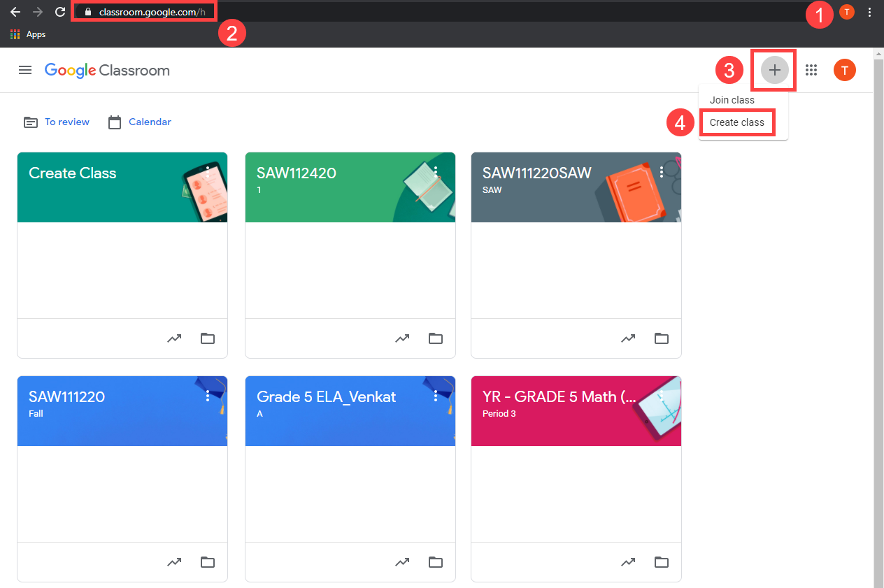Open more options on Create Class card

(208, 172)
